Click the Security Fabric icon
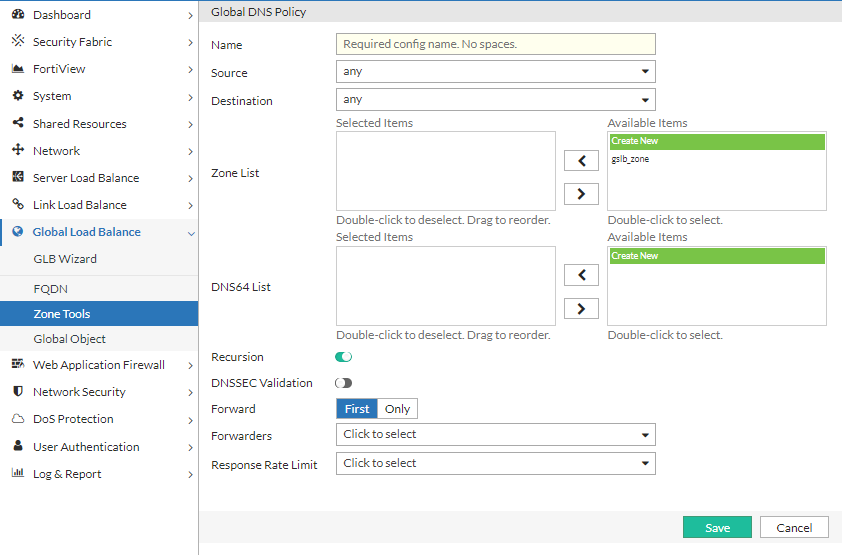Screen dimensions: 842x555 click(x=17, y=42)
